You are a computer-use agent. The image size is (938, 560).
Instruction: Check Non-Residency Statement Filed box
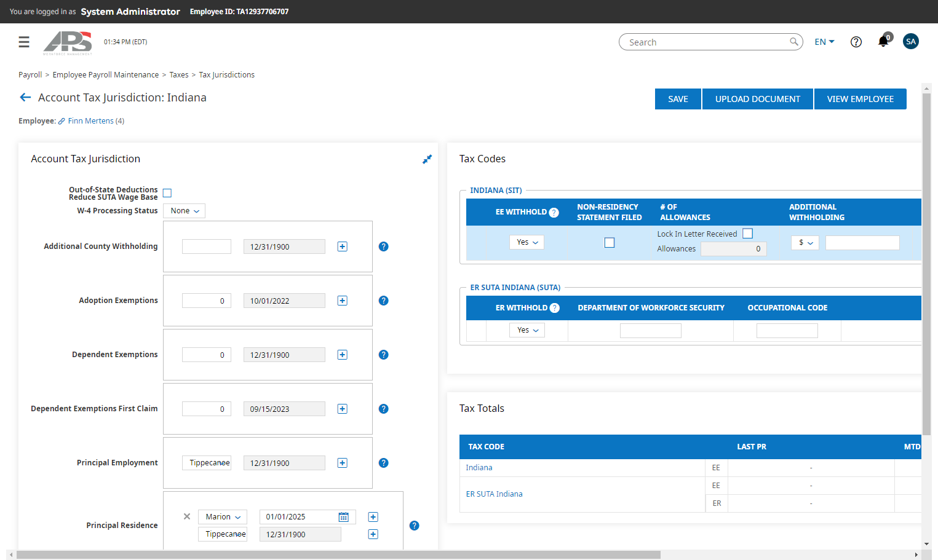(610, 243)
